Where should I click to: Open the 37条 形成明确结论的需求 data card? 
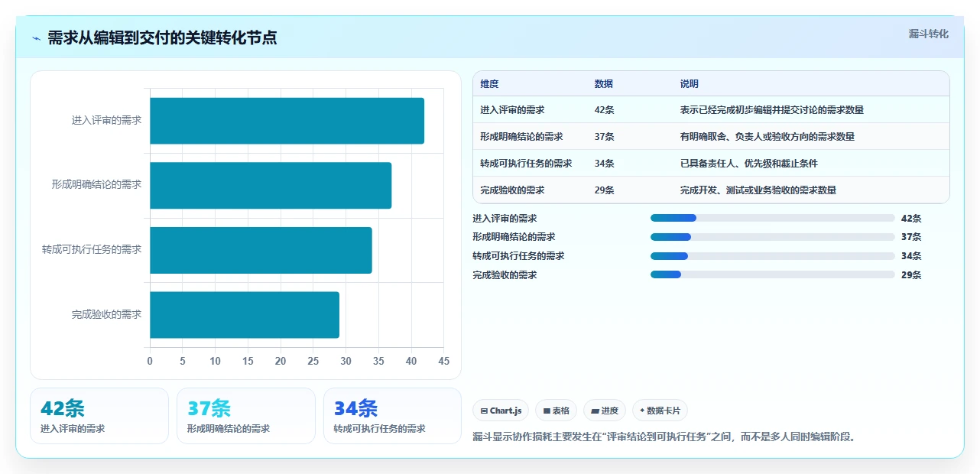click(246, 416)
